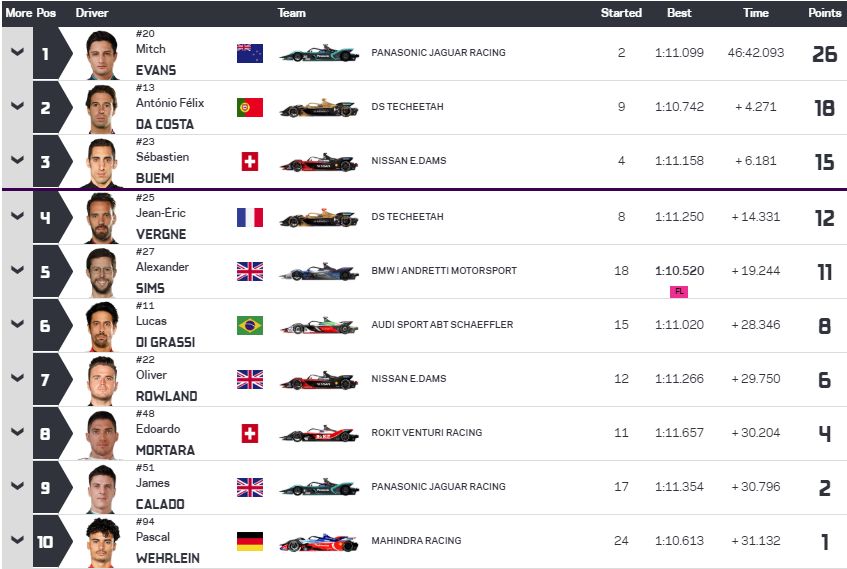Image resolution: width=847 pixels, height=569 pixels.
Task: Expand the row chevron for António Félix da Costa
Action: (17, 106)
